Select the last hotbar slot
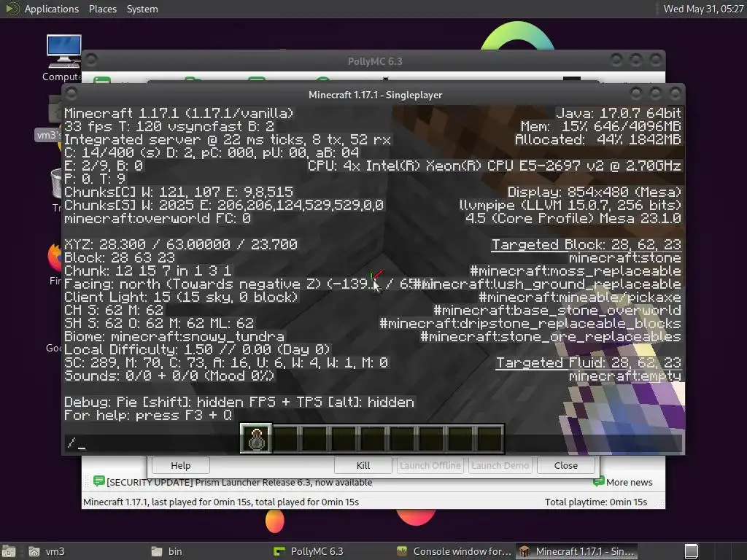Image resolution: width=747 pixels, height=560 pixels. coord(489,438)
